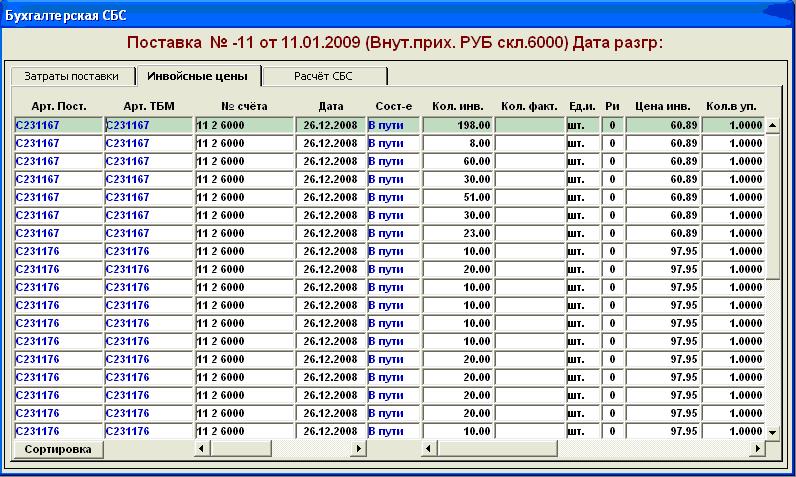Select the 8.00 quantity cell
Viewport: 796px width, 477px height.
(457, 144)
